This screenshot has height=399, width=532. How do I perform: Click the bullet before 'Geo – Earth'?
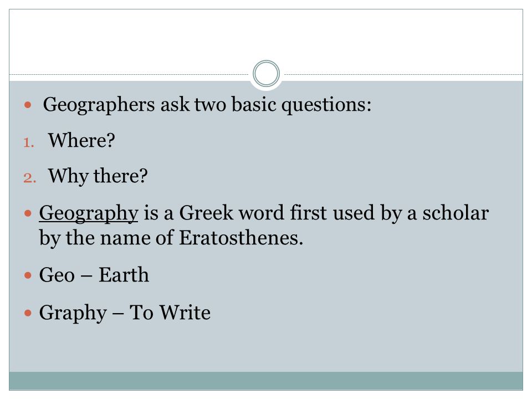28,275
